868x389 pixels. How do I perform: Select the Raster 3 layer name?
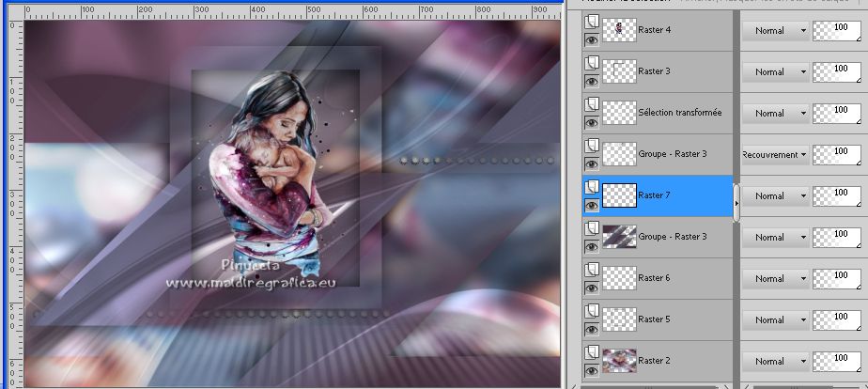coord(655,71)
